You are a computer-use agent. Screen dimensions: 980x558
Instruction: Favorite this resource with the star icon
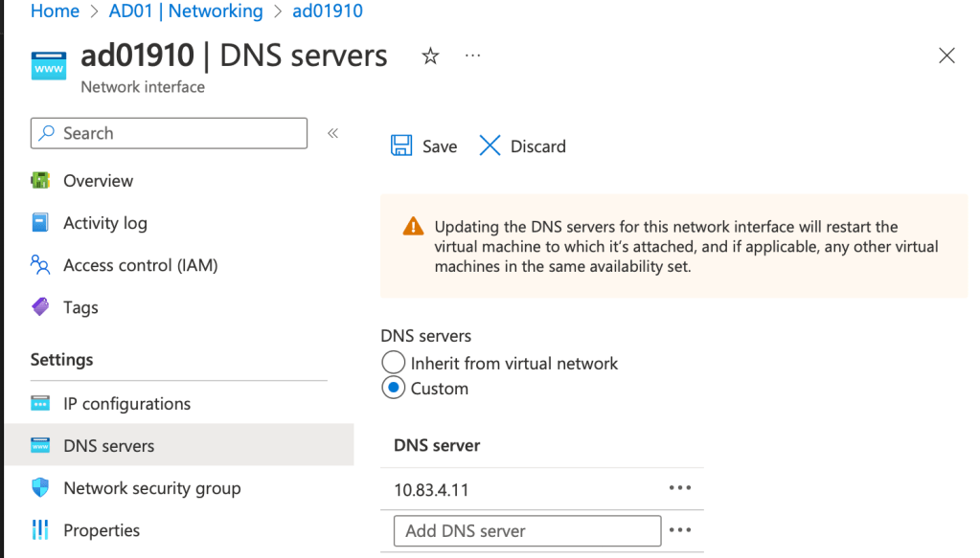(430, 56)
